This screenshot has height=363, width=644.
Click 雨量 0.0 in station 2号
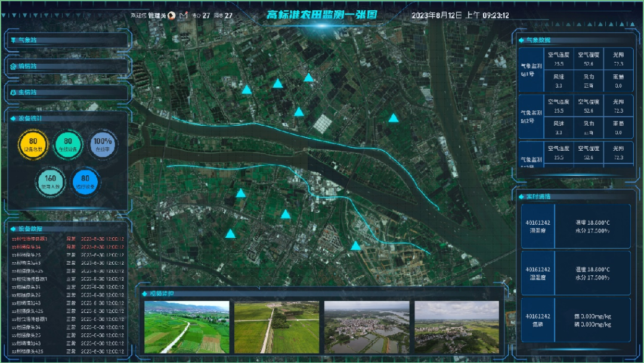(618, 128)
